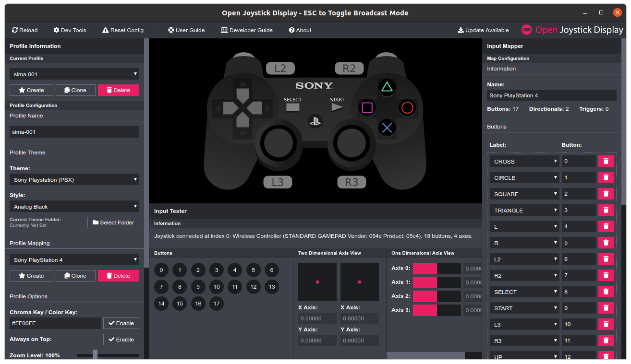Viewport: 631px width, 364px height.
Task: Open the Style dropdown Analog Black
Action: 74,207
